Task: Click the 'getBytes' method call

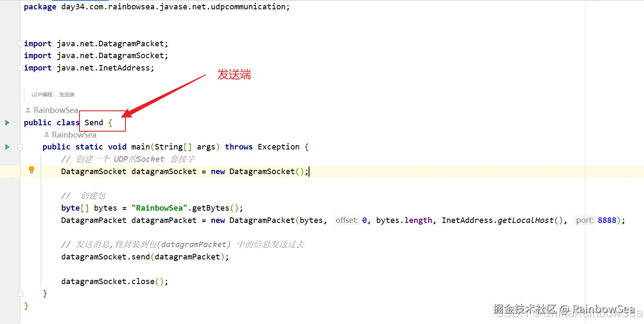Action: pyautogui.click(x=211, y=208)
